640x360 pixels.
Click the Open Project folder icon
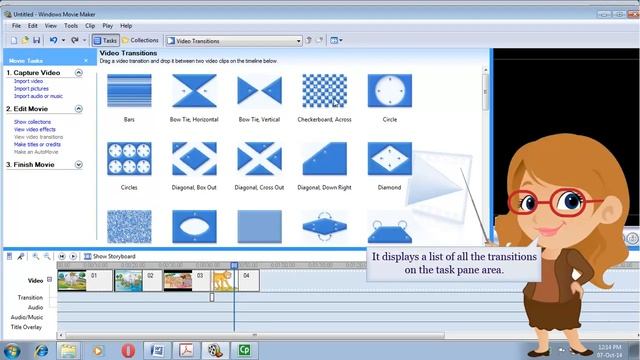click(x=25, y=40)
